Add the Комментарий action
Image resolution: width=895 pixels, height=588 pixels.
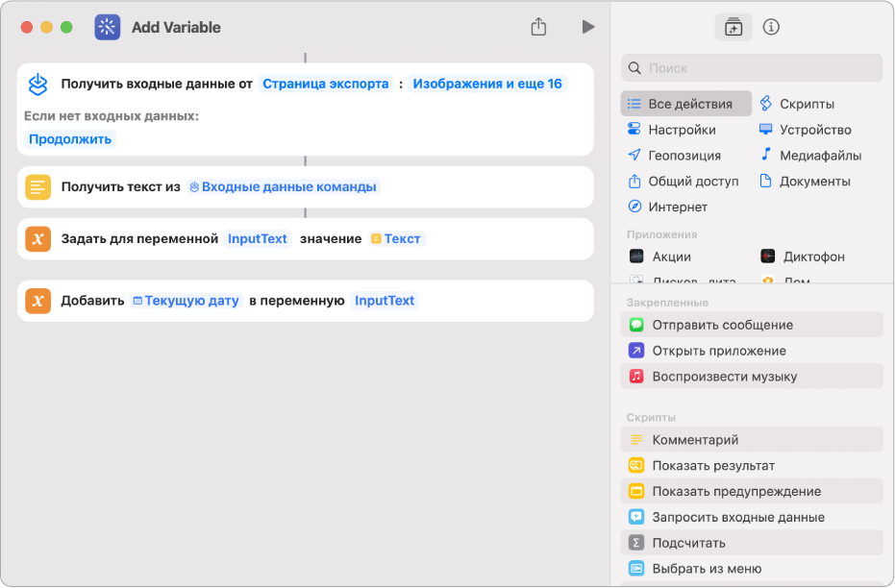tap(752, 440)
